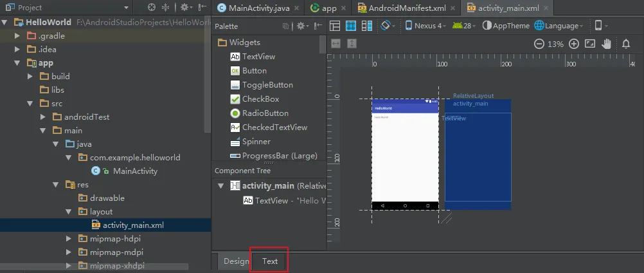Close the MainActivity.java editor tab
Screen dimensions: 644x273
tap(298, 8)
